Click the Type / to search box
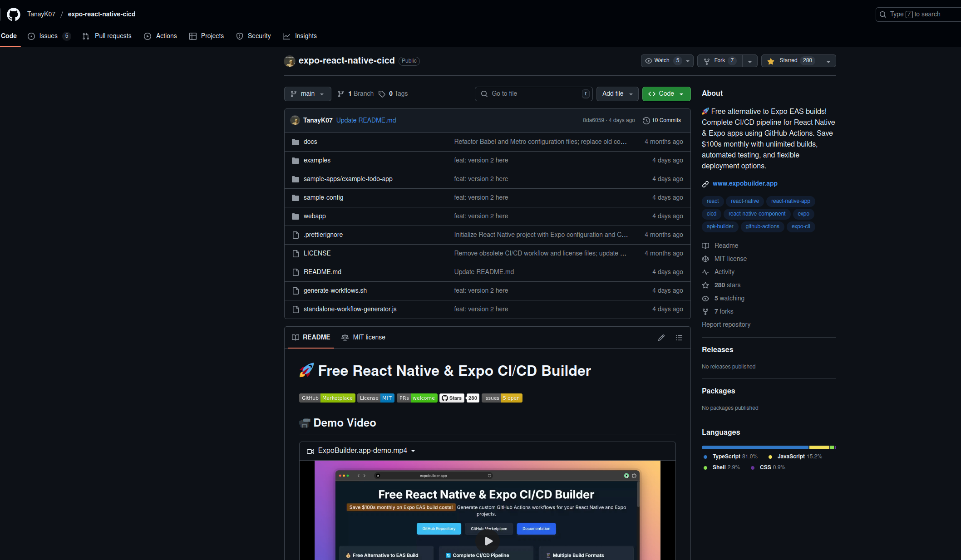The width and height of the screenshot is (961, 560). [x=918, y=15]
